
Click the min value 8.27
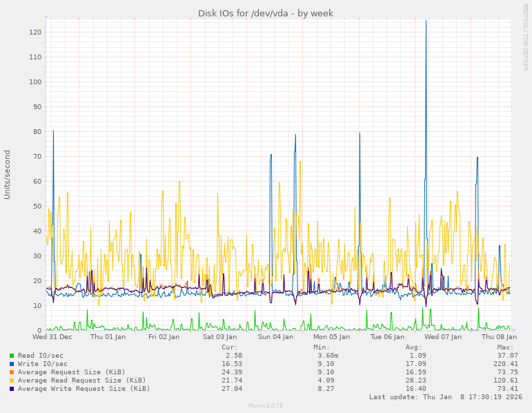point(326,389)
